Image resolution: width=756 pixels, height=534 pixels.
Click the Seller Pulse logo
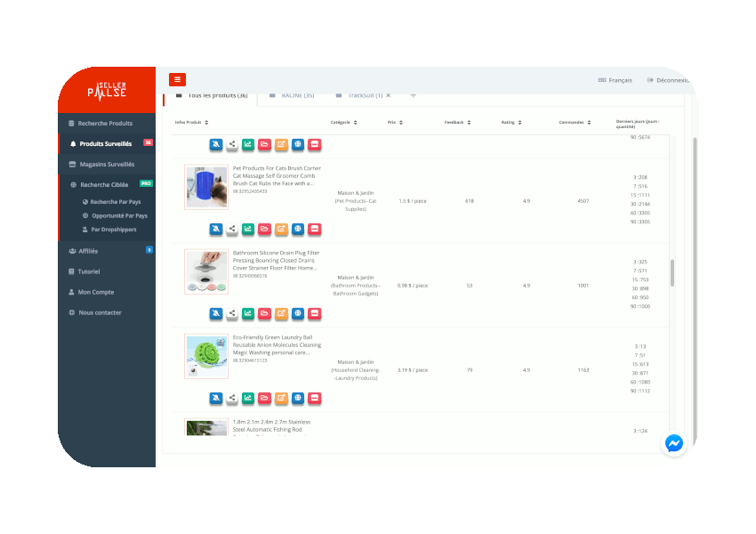pyautogui.click(x=107, y=91)
